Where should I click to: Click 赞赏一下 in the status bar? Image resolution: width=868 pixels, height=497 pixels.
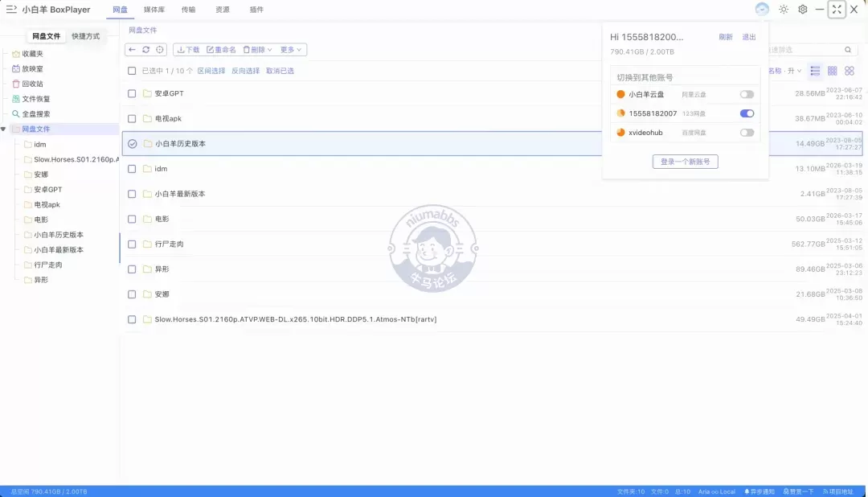click(x=799, y=491)
